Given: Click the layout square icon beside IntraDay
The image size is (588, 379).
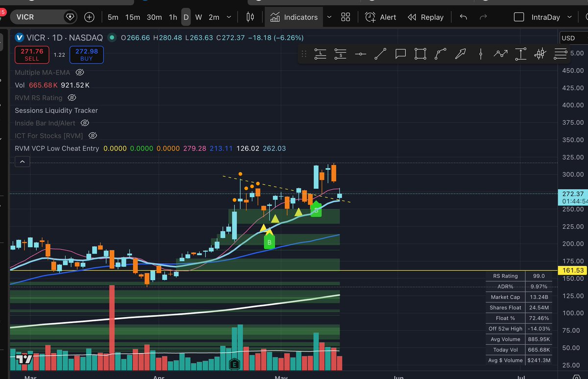Looking at the screenshot, I should (x=519, y=17).
